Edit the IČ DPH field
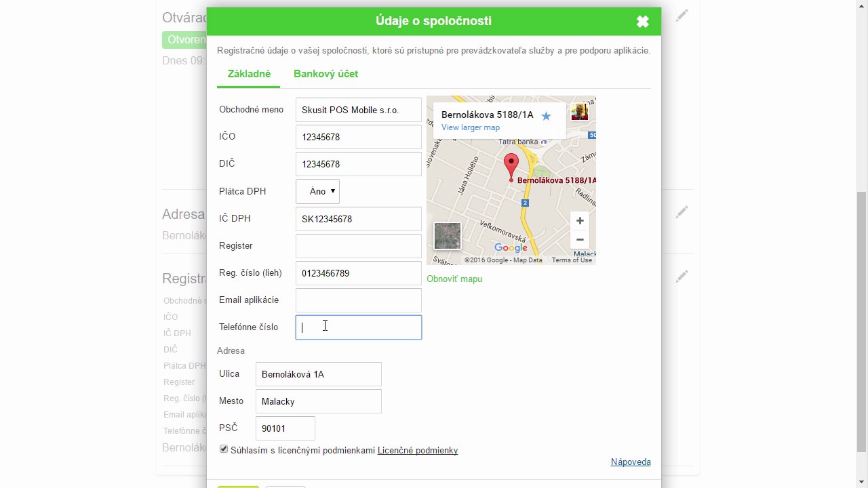 (x=358, y=219)
